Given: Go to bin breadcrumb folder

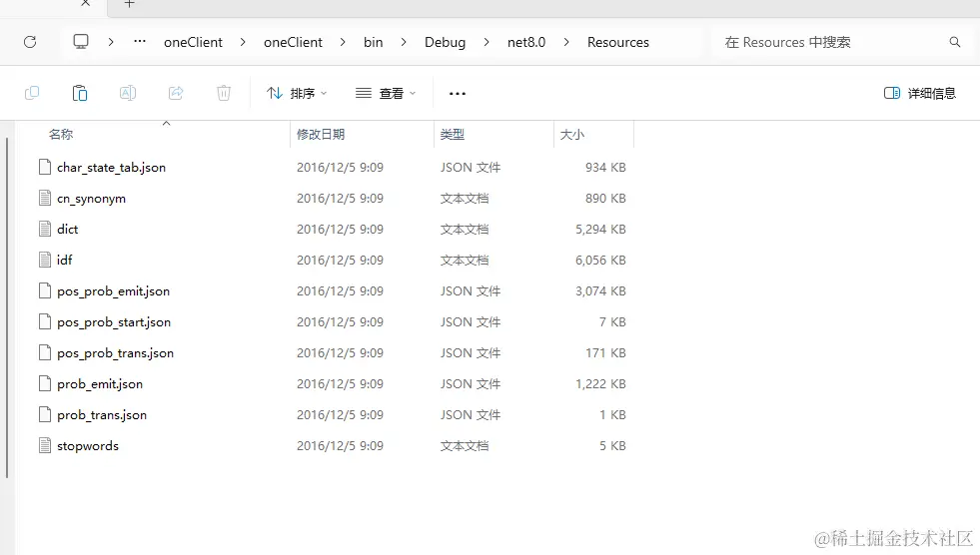Looking at the screenshot, I should [x=374, y=42].
